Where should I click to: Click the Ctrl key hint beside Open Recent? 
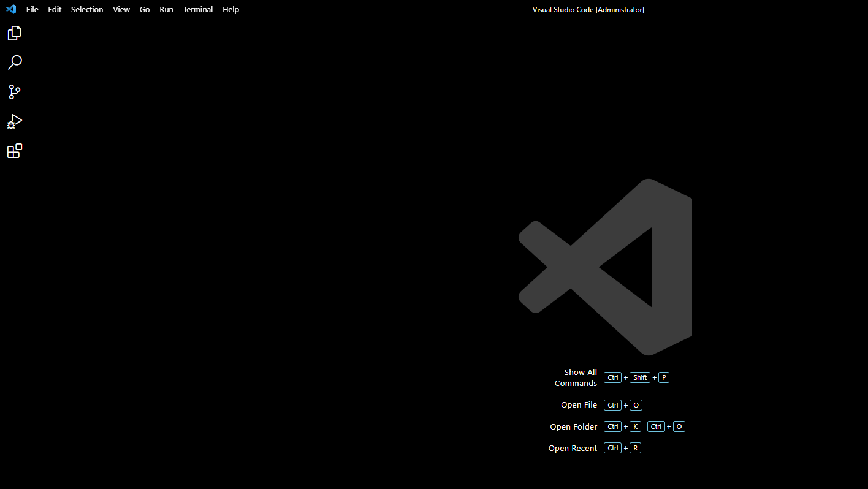613,449
